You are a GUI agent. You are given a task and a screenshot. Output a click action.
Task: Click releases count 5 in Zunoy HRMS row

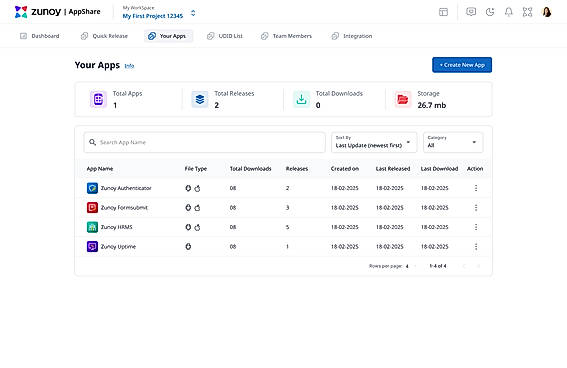287,227
